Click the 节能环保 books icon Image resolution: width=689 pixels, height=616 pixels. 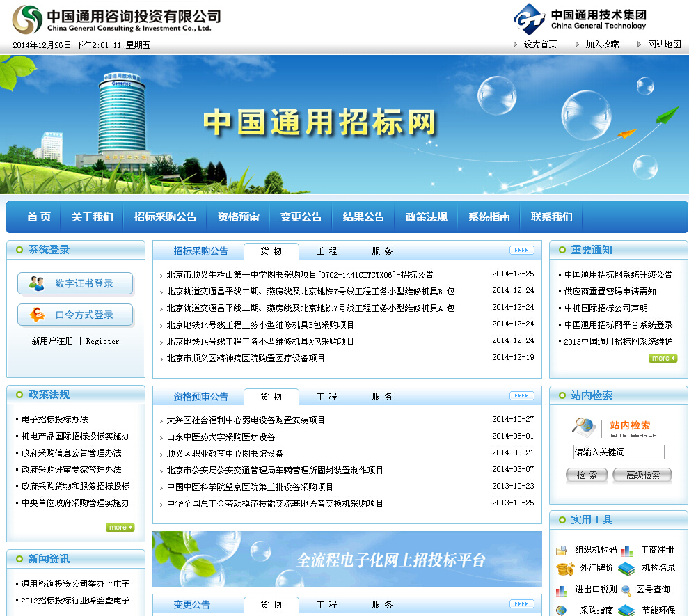(626, 610)
